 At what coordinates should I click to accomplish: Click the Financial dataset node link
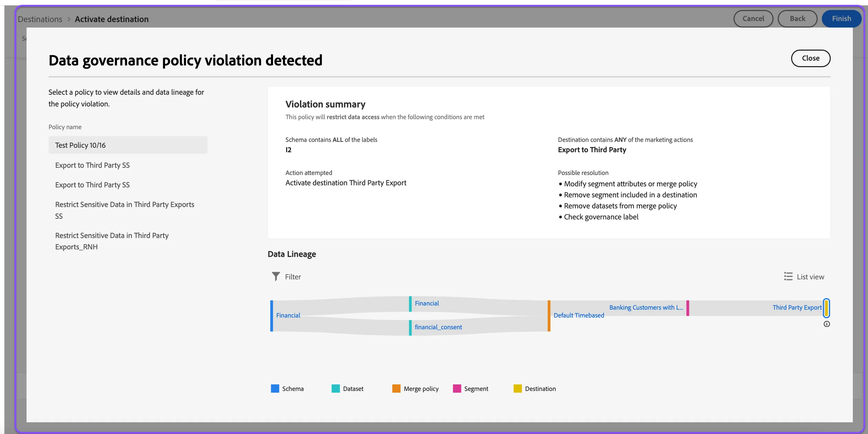click(427, 303)
